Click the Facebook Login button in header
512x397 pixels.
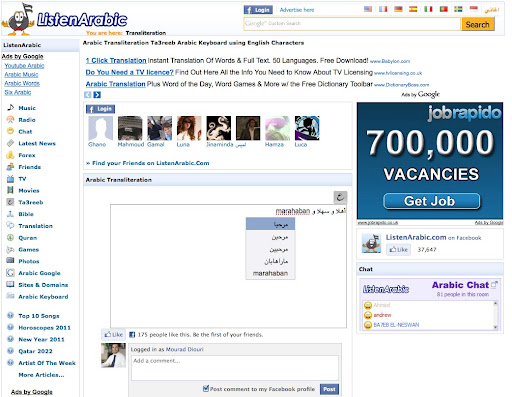click(258, 10)
